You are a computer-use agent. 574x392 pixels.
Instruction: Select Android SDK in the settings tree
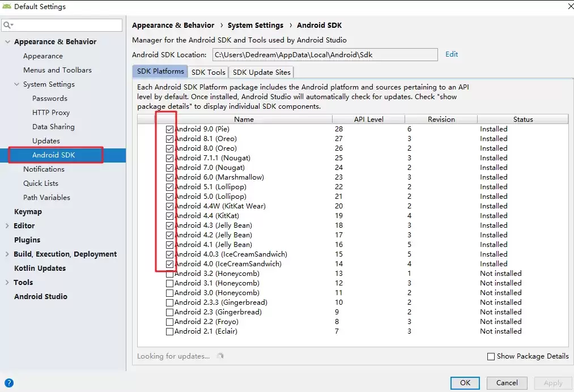(x=53, y=155)
